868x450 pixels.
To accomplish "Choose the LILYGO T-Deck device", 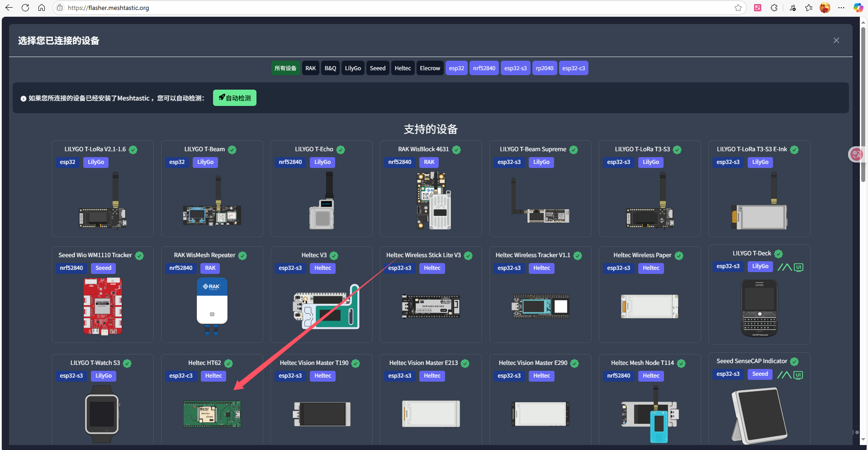I will click(759, 294).
